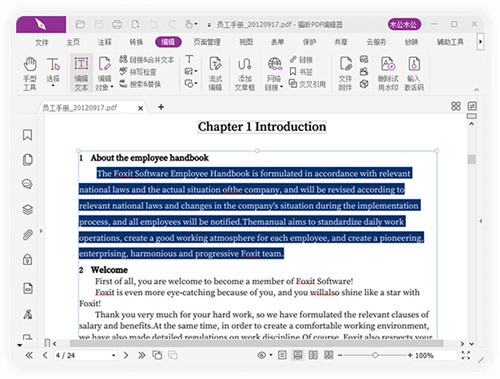Open a new tab with plus button
Viewport: 500px width, 379px height.
(161, 107)
